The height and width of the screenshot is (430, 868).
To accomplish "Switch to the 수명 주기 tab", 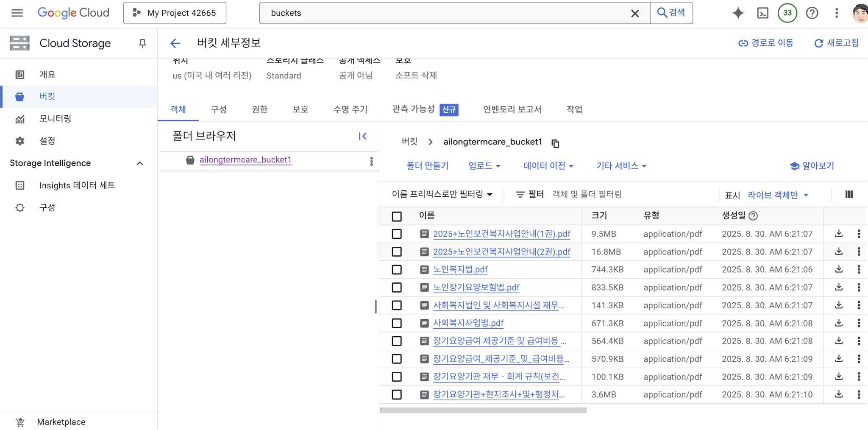I will (350, 109).
